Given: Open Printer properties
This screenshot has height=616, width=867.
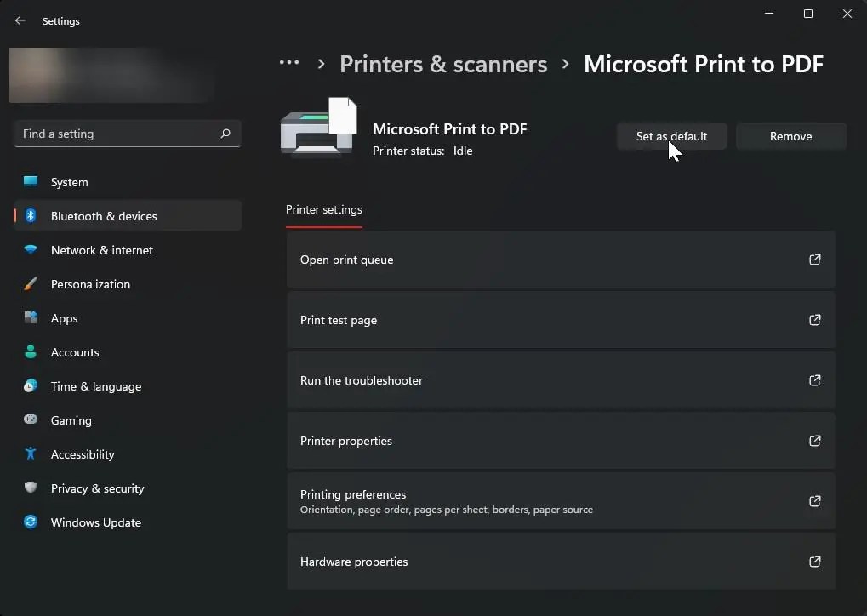Looking at the screenshot, I should coord(561,441).
